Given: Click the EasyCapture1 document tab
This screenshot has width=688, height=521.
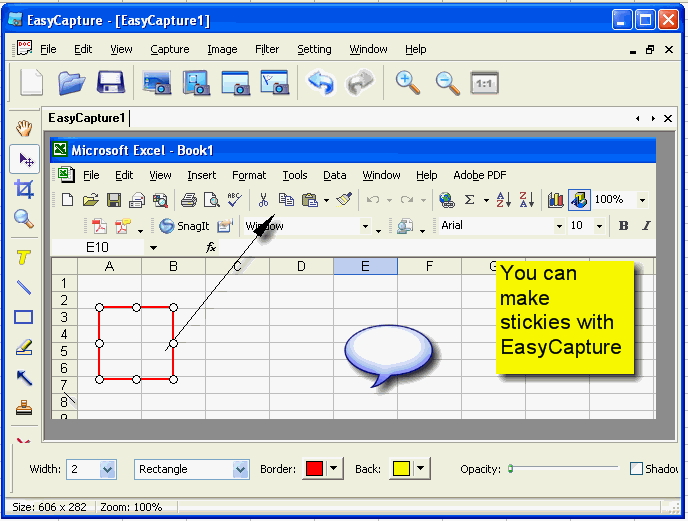Looking at the screenshot, I should coord(87,118).
